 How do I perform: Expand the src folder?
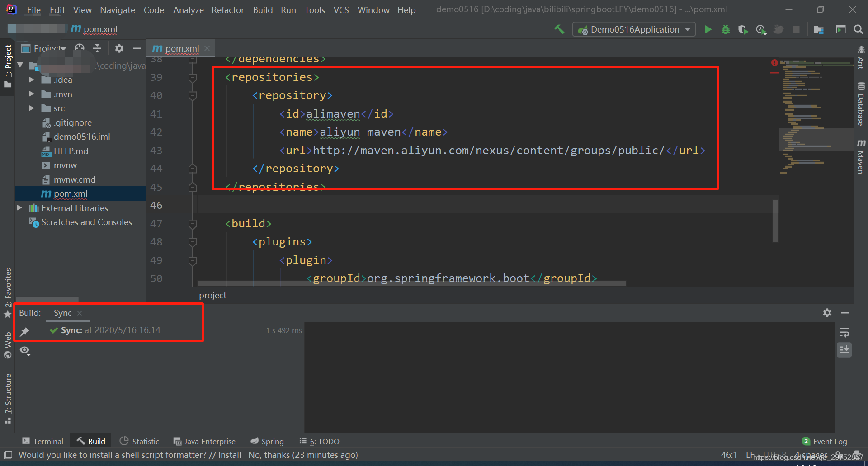[31, 108]
